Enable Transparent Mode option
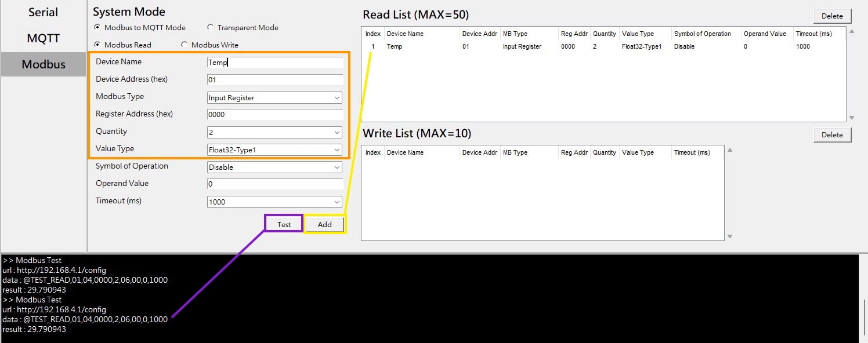 click(x=210, y=28)
